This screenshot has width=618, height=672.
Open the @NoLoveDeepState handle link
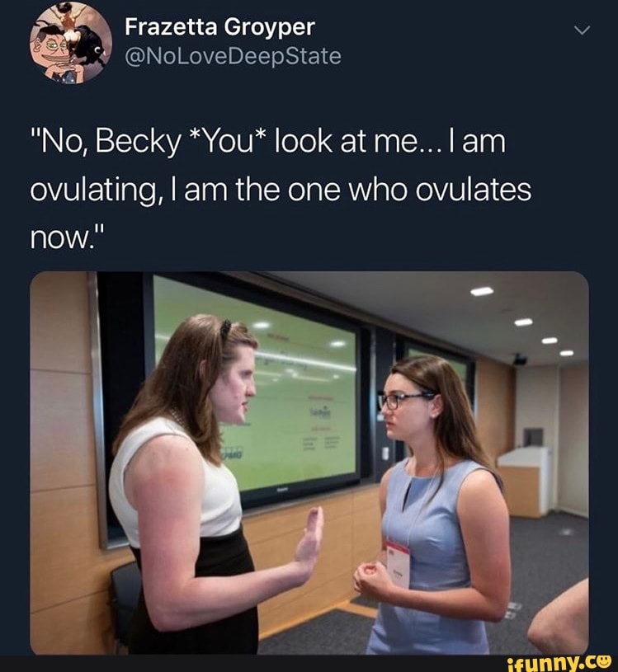[233, 57]
